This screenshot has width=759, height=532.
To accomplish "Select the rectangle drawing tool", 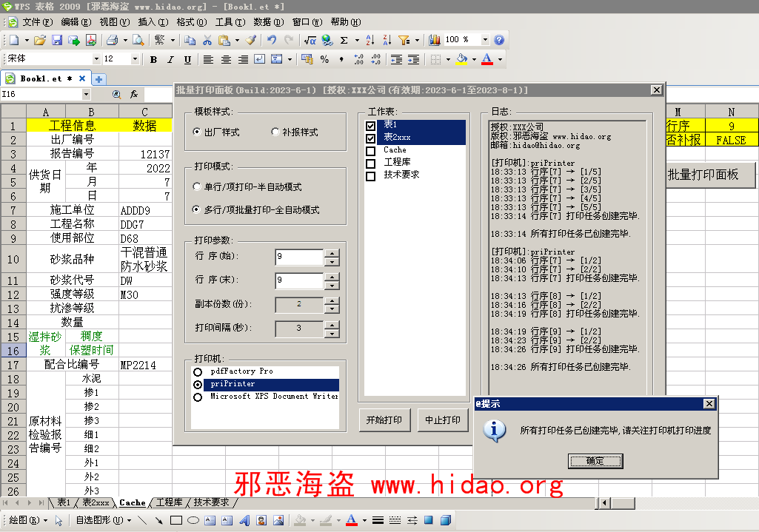I will pyautogui.click(x=176, y=520).
